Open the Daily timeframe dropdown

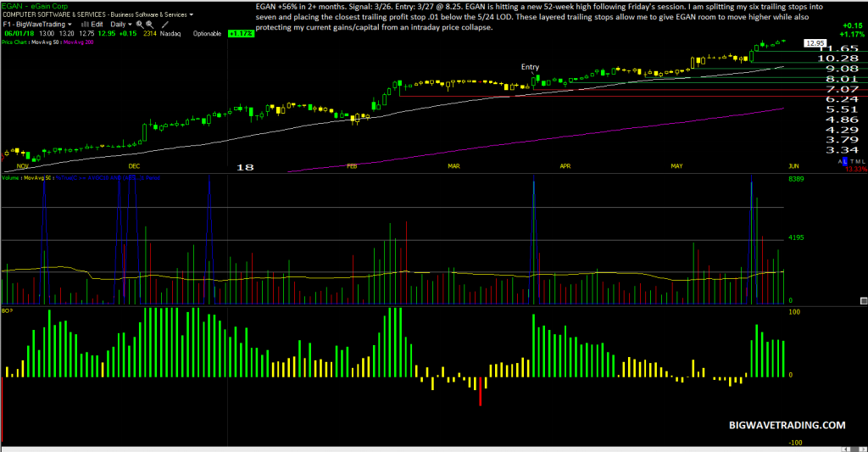coord(120,25)
